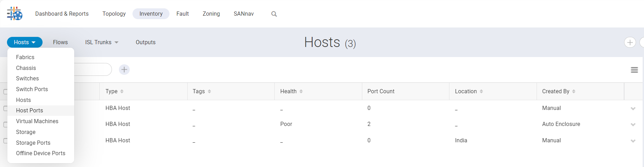
Task: Open the Flows view
Action: [60, 42]
